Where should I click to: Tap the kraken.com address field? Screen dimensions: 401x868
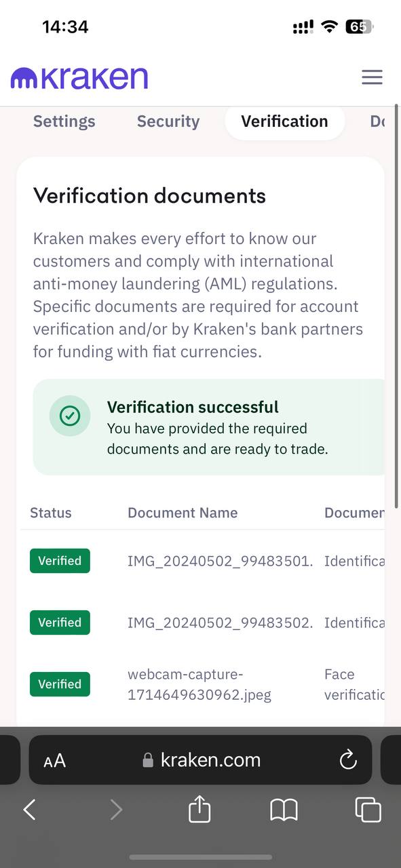[x=201, y=759]
